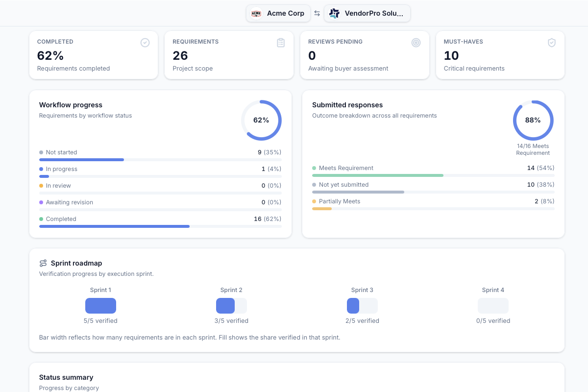Select the empty Sprint 4 bar

coord(493,306)
